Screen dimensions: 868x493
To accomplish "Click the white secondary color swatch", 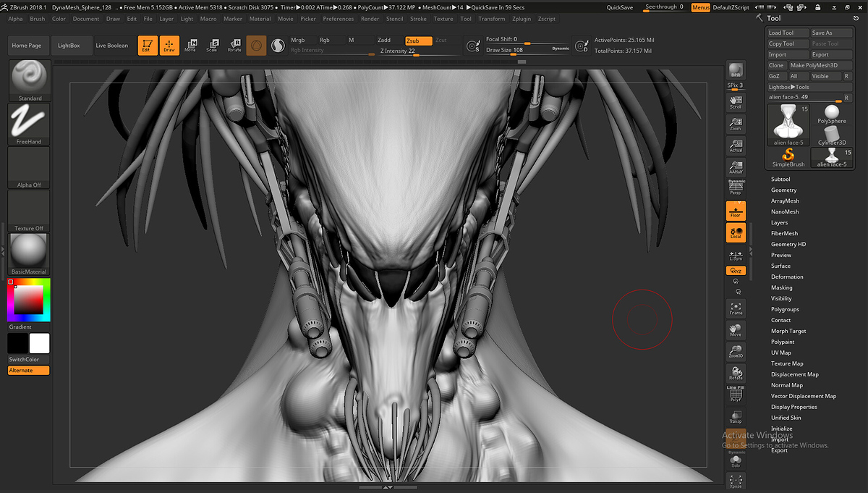I will pos(39,343).
